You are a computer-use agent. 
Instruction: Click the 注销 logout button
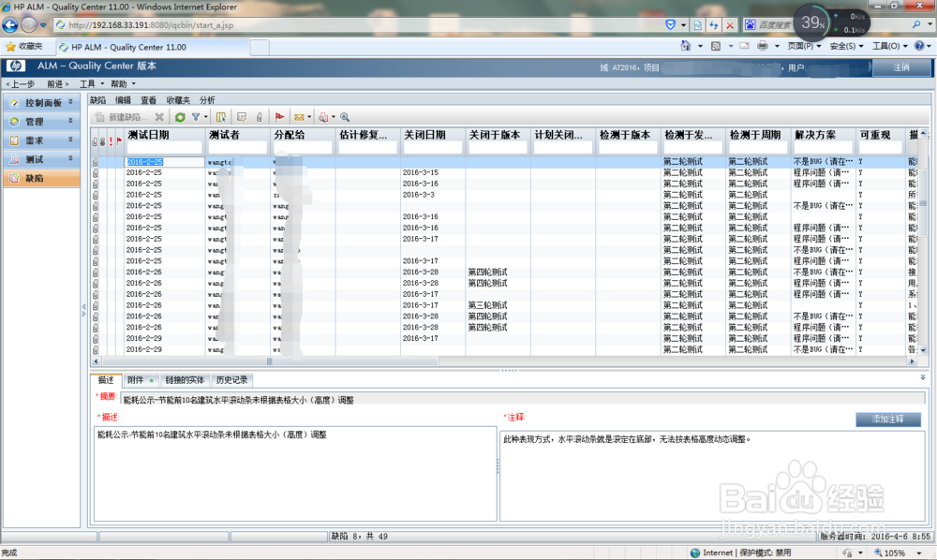pos(902,66)
